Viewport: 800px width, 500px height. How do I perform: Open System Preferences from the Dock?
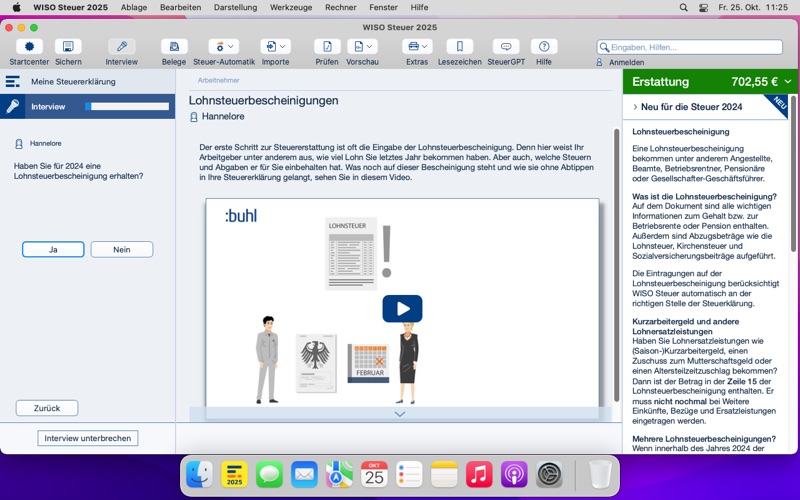[x=549, y=474]
